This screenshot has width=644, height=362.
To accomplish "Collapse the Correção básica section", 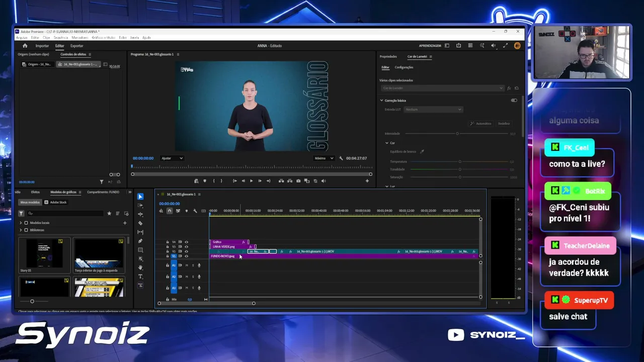I will 382,101.
